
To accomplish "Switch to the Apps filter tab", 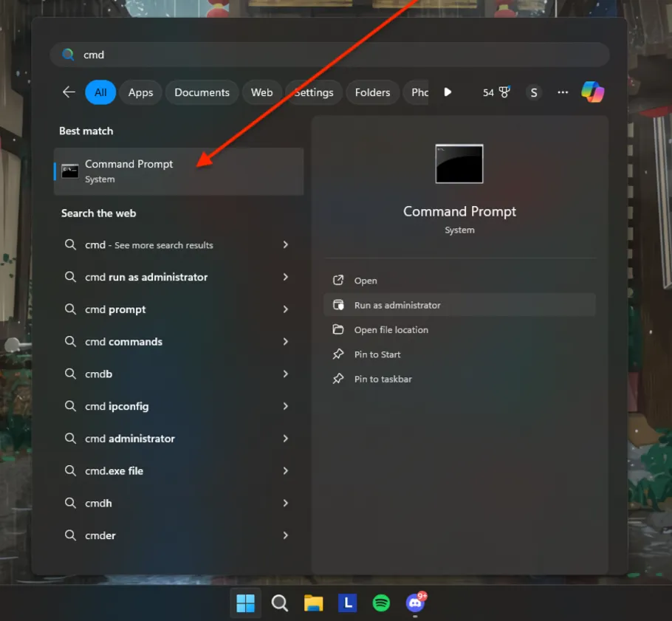I will (140, 92).
